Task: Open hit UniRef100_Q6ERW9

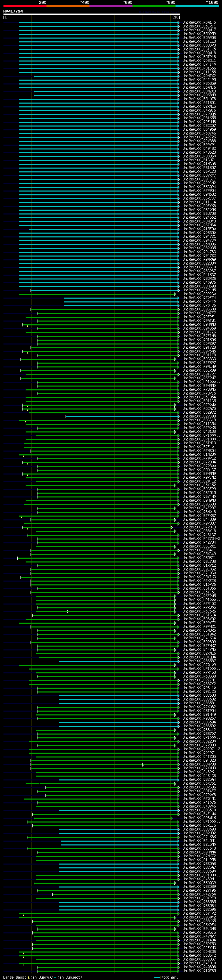Action: click(199, 371)
